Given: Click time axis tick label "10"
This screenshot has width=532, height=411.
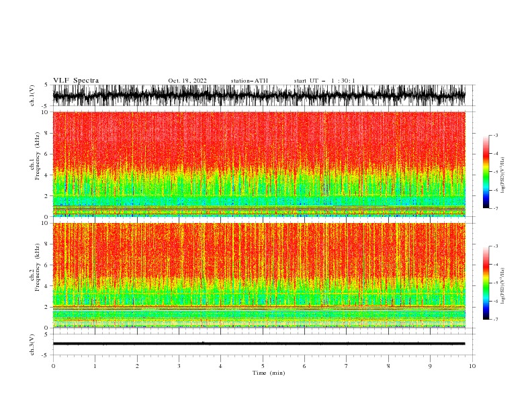Looking at the screenshot, I should click(x=472, y=366).
